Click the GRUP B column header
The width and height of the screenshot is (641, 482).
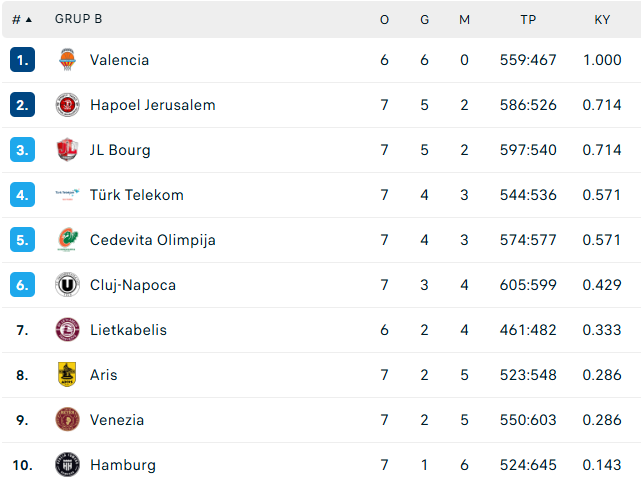[x=78, y=19]
